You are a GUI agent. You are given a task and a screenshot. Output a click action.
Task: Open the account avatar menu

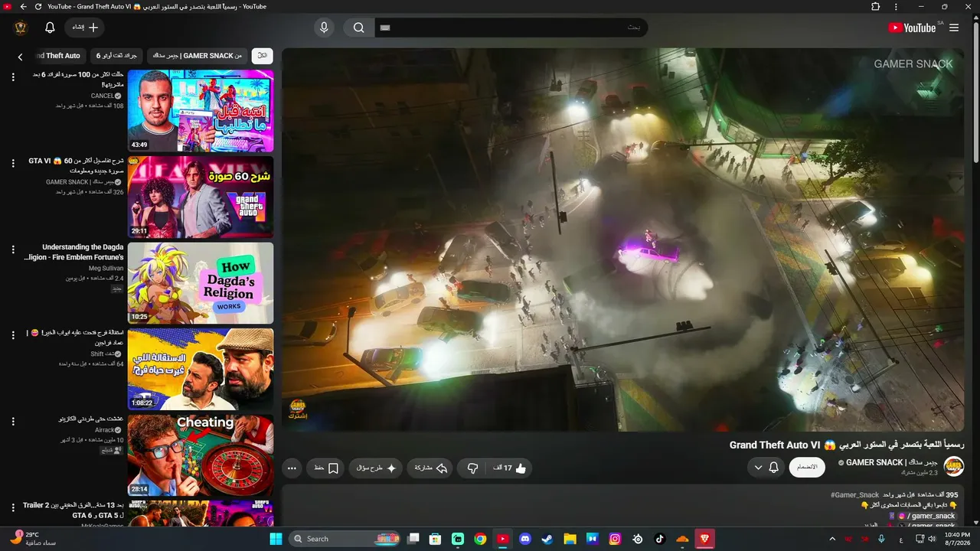[21, 28]
